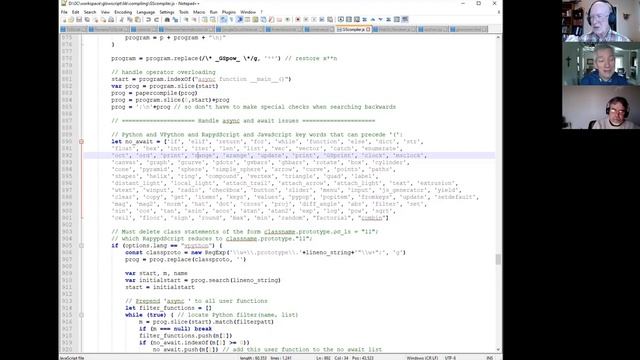Click the Zoom Out toolbar icon

(x=194, y=20)
